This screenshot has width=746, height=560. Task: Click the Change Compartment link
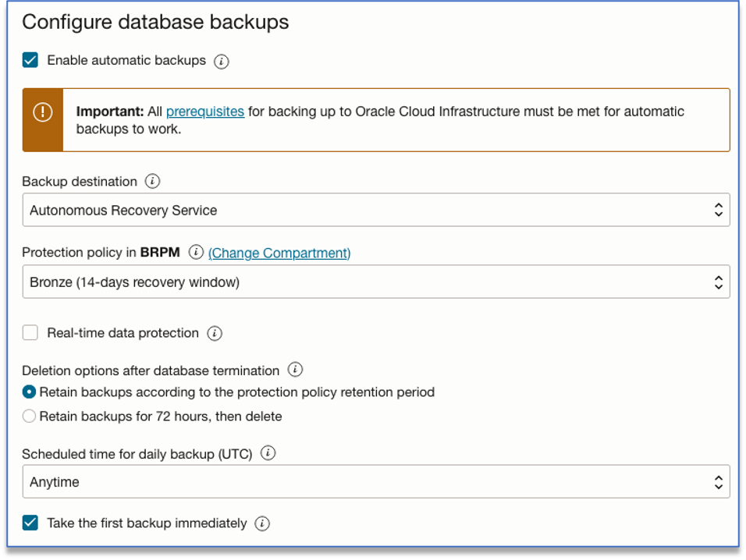point(279,253)
